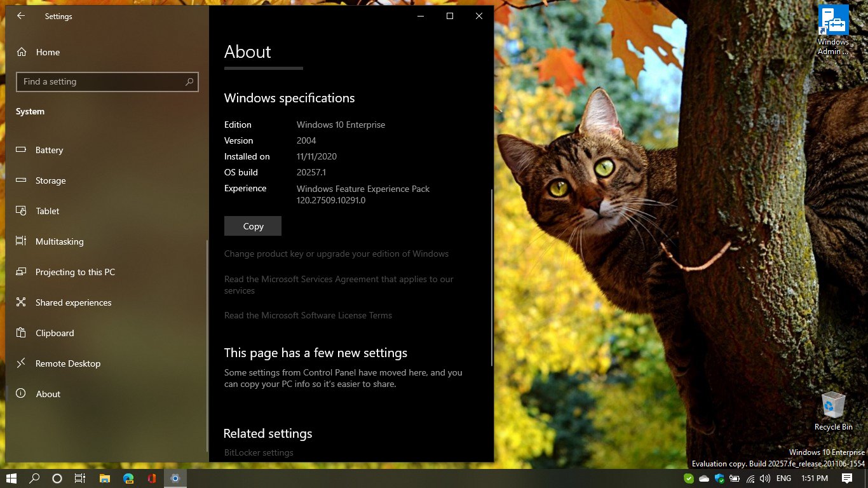Change product key or upgrade edition link
This screenshot has height=488, width=868.
[x=336, y=254]
